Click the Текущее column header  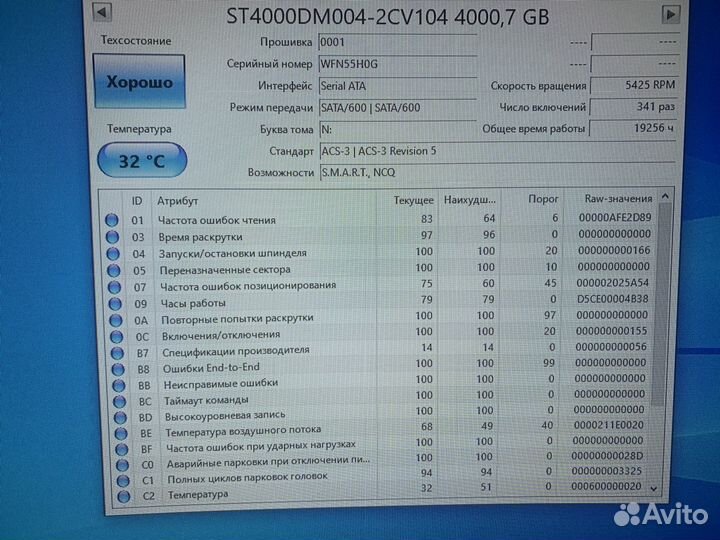pos(407,200)
